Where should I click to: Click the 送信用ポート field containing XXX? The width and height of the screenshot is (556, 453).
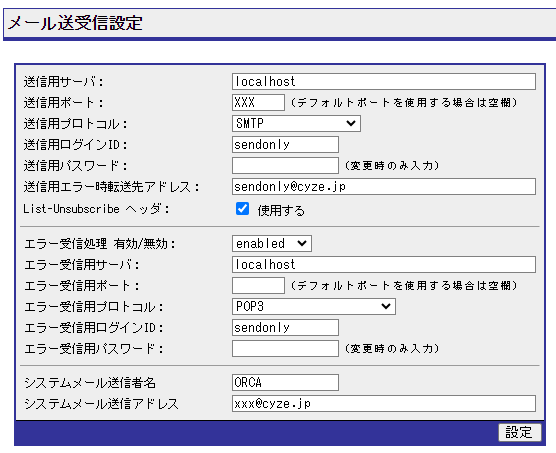coord(258,102)
